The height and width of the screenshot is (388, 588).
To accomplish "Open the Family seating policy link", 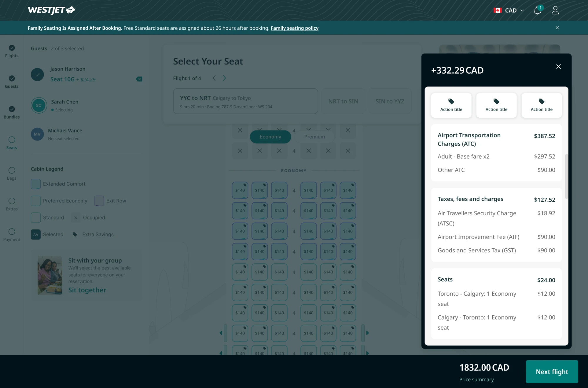I will [x=294, y=28].
